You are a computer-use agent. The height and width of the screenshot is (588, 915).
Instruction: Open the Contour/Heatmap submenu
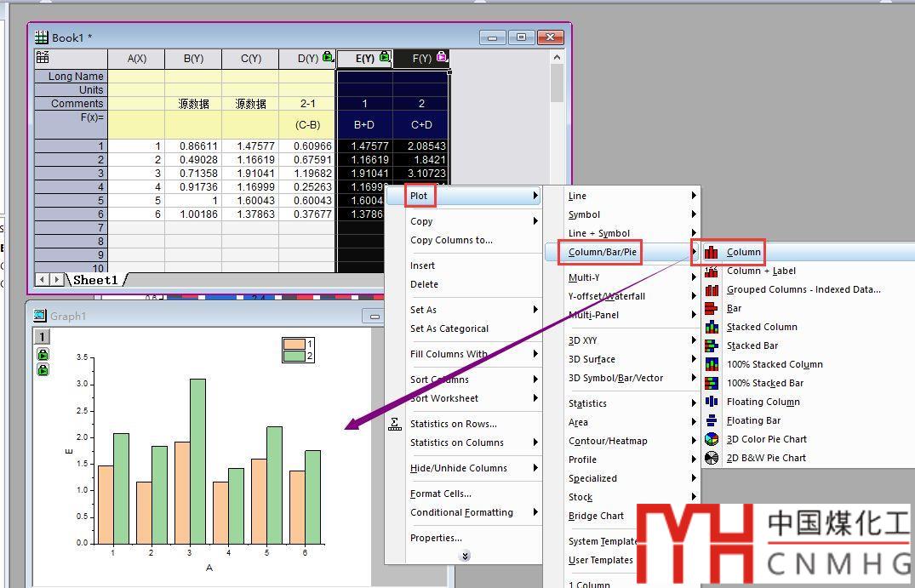tap(622, 441)
